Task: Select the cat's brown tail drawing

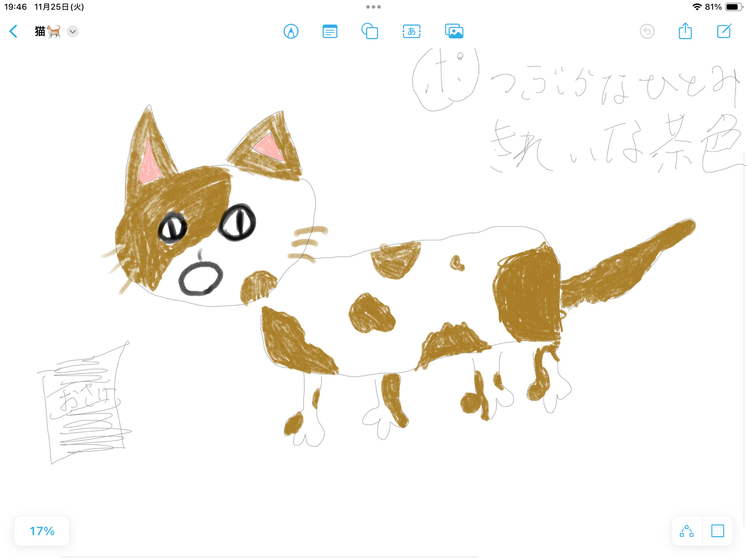Action: pyautogui.click(x=627, y=265)
